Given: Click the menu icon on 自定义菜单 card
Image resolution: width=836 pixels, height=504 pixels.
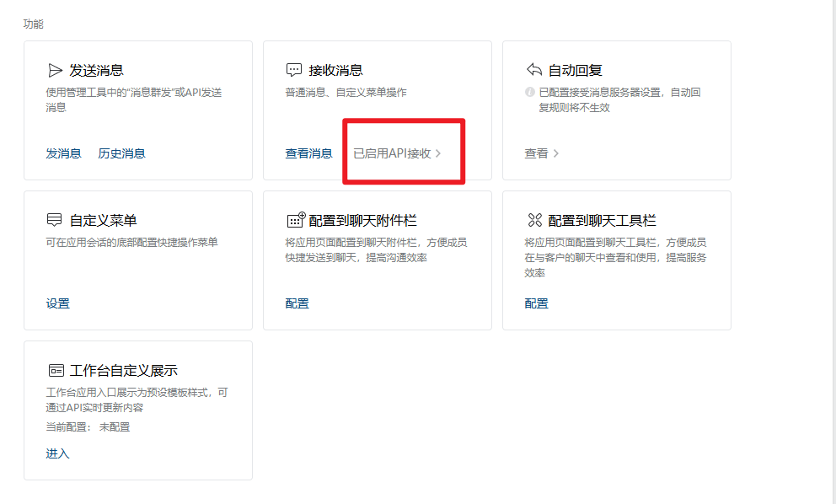Looking at the screenshot, I should pyautogui.click(x=54, y=220).
